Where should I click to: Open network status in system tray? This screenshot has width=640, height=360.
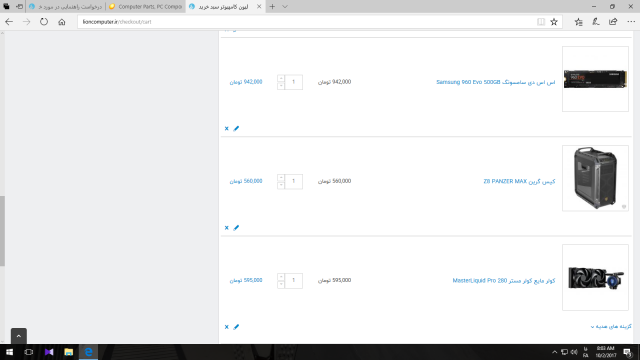tap(564, 352)
